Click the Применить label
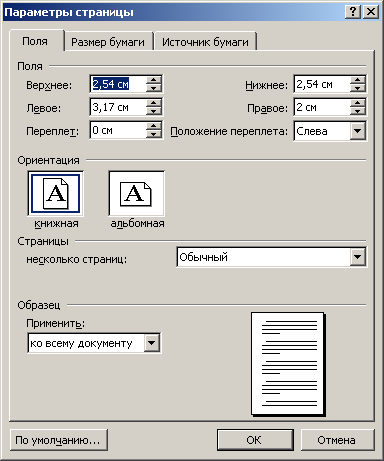The height and width of the screenshot is (461, 384). tap(56, 323)
